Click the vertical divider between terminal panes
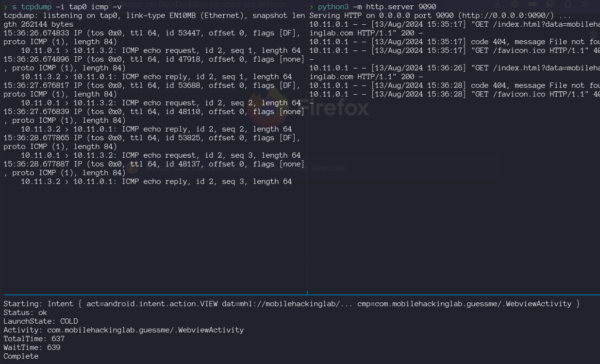 click(307, 146)
